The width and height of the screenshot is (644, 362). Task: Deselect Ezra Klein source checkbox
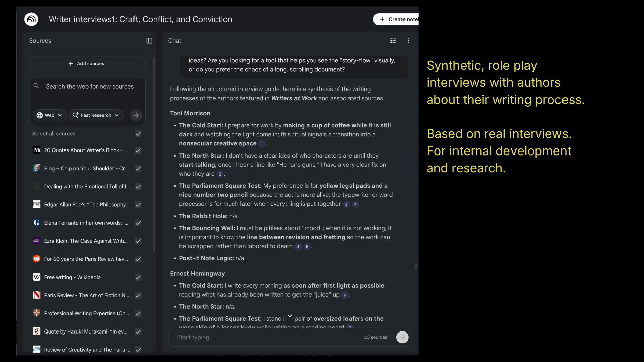point(138,241)
